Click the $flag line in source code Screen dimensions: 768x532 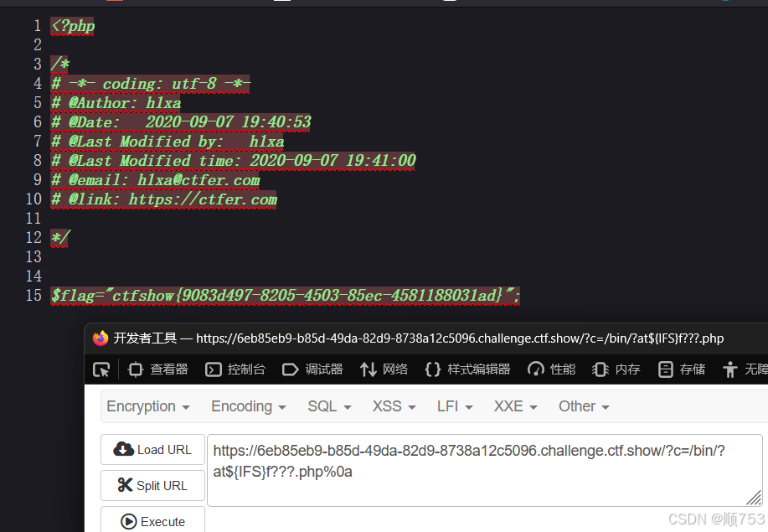[285, 296]
